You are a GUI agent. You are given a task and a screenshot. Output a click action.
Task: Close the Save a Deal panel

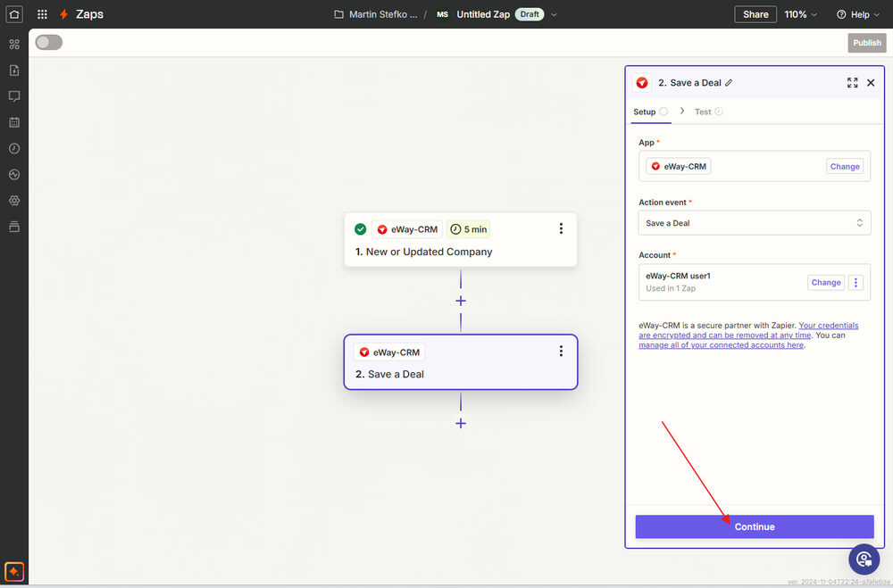tap(871, 83)
